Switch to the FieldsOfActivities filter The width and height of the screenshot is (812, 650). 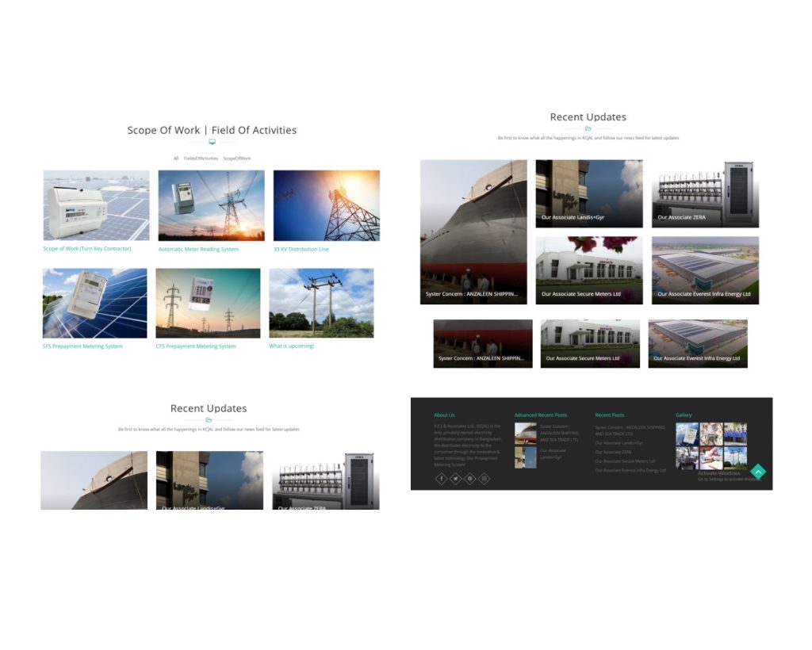(201, 159)
